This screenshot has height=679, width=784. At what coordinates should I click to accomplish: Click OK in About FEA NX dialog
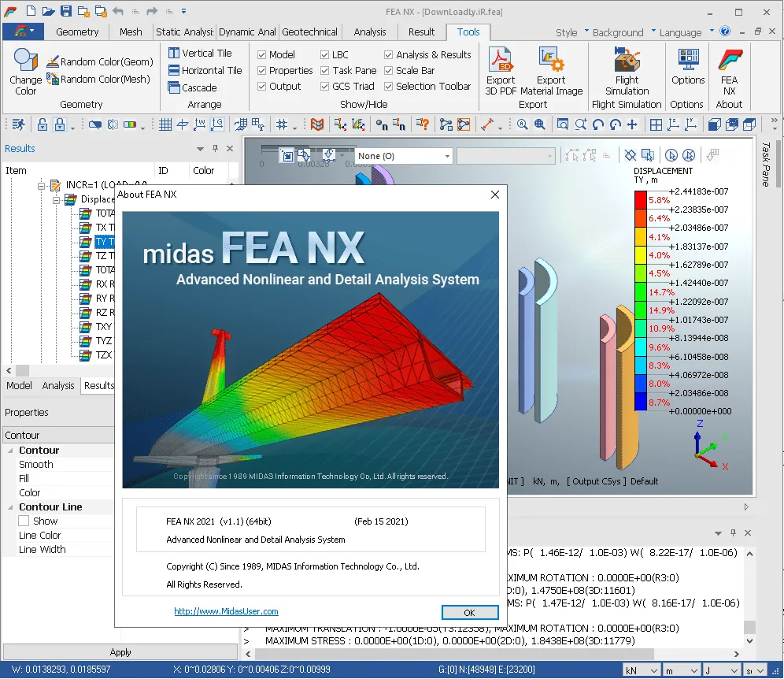click(x=469, y=613)
